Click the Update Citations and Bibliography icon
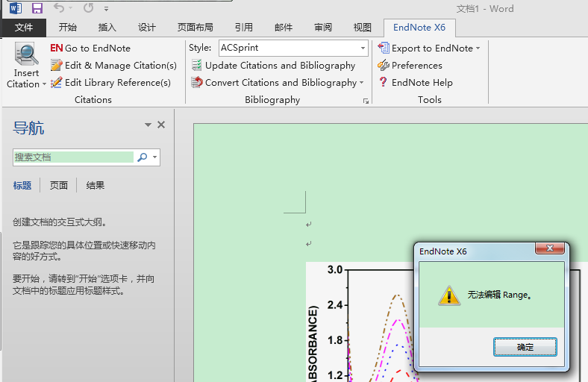 click(x=196, y=65)
